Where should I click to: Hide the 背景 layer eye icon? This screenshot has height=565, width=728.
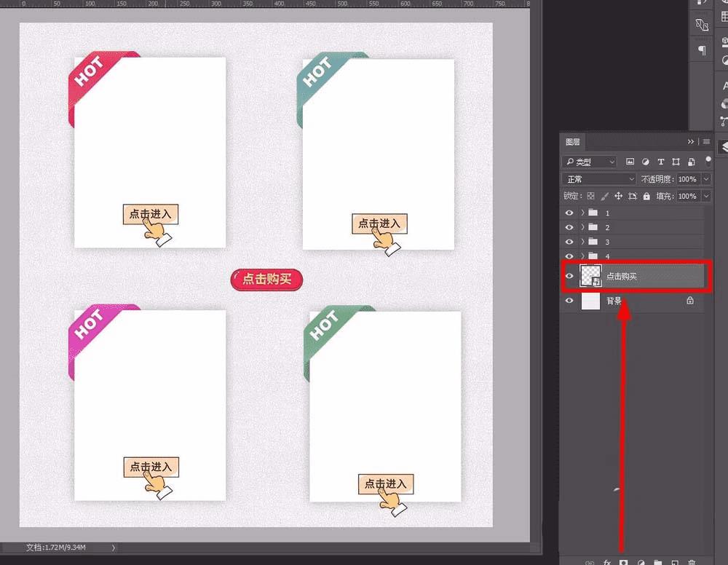(x=569, y=301)
